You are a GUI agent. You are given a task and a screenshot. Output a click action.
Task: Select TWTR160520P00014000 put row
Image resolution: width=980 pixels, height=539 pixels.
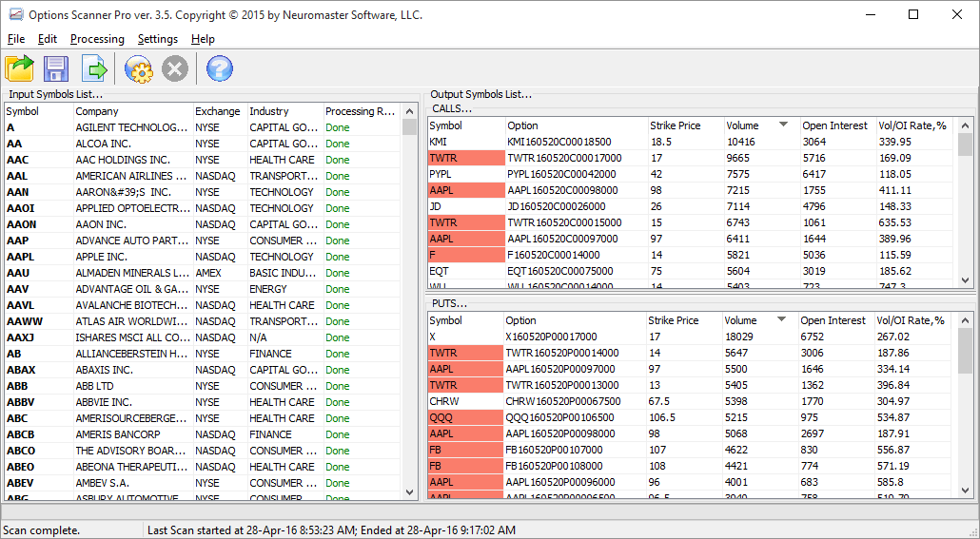click(692, 353)
